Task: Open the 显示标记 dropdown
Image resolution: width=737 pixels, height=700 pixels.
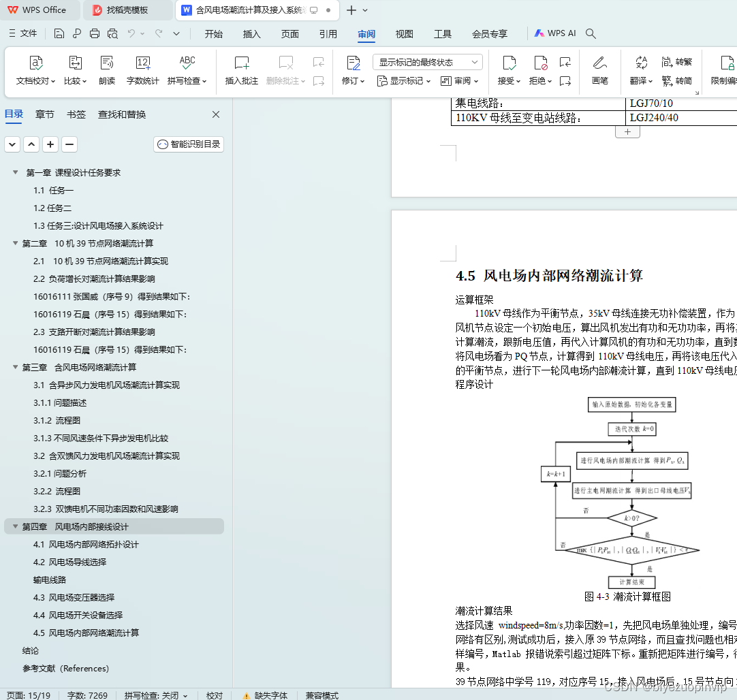Action: pyautogui.click(x=404, y=81)
